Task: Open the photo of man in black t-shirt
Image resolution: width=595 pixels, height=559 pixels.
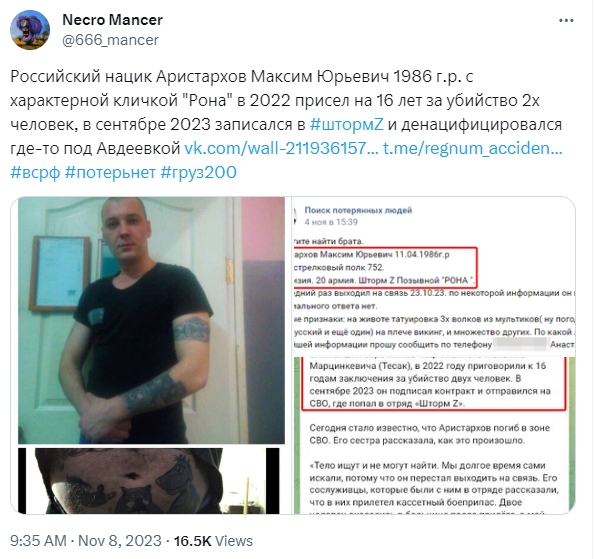Action: [151, 320]
